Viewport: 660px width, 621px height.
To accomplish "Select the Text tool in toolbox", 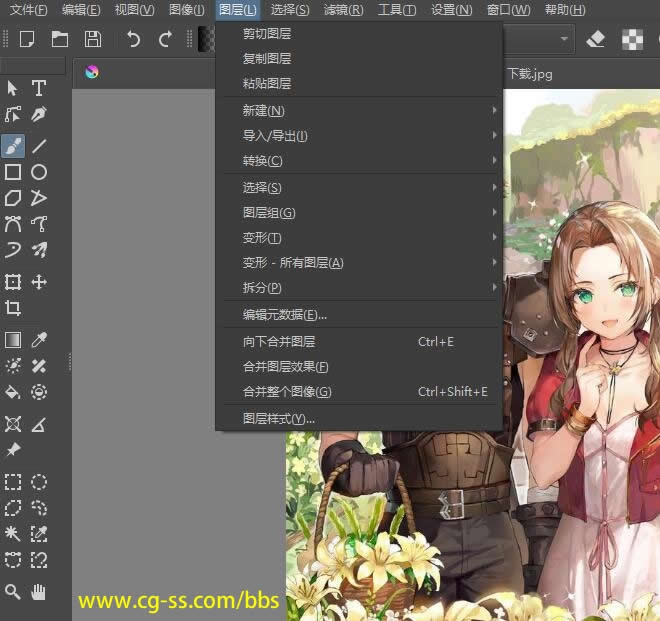I will [x=39, y=89].
